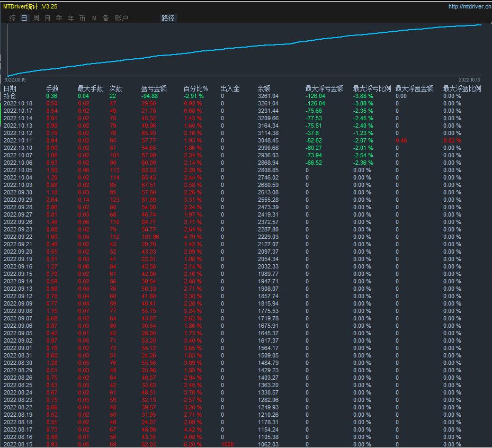
Task: Click the -2.91 % value in 持仓 row
Action: coord(194,96)
